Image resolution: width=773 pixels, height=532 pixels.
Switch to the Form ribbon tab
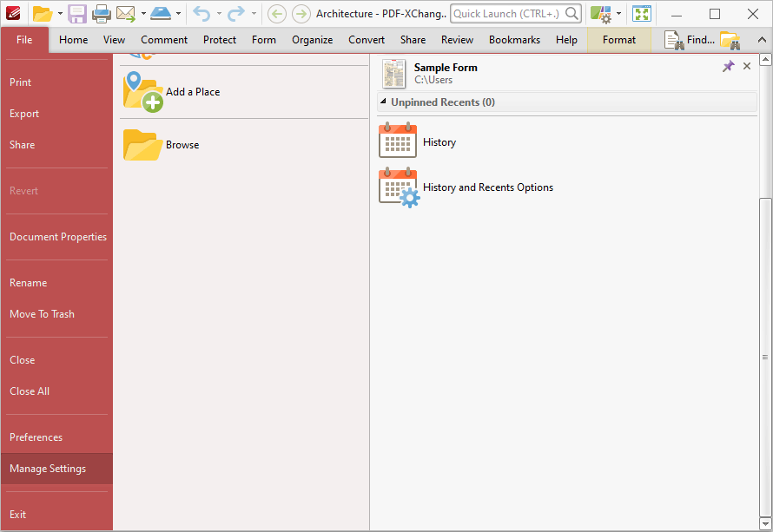click(x=264, y=40)
